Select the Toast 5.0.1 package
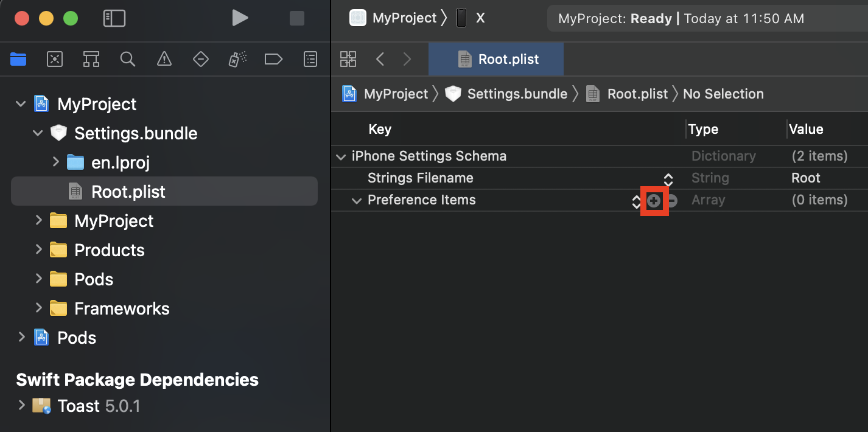This screenshot has height=432, width=868. 99,406
